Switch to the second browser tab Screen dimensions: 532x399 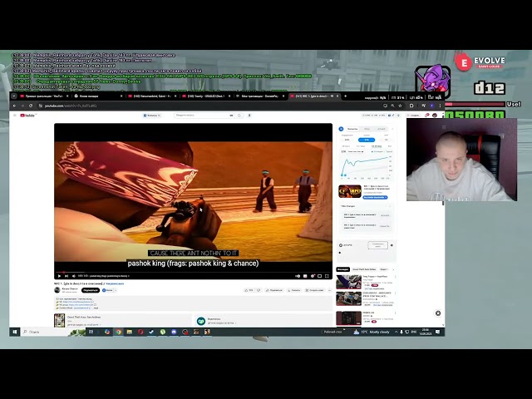98,96
